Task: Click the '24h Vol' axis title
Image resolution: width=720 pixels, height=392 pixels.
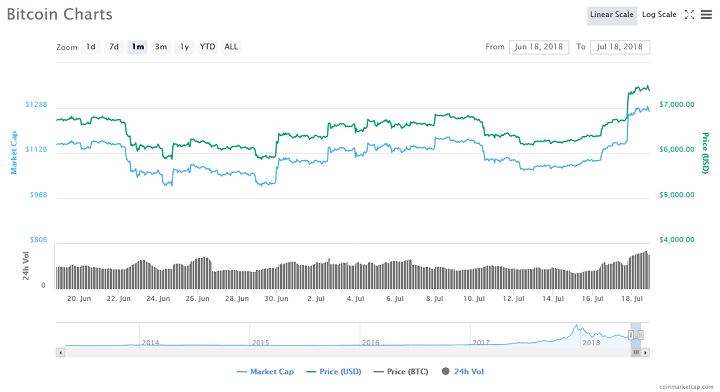Action: (x=26, y=266)
